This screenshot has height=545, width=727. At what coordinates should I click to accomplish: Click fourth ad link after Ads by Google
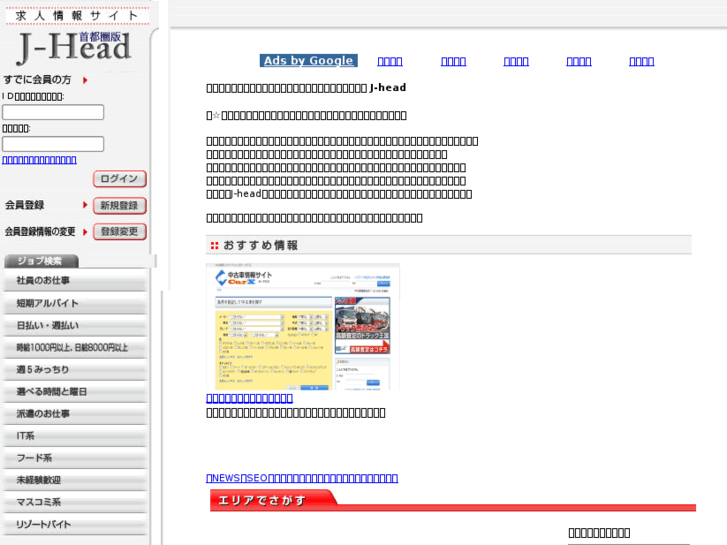(579, 61)
